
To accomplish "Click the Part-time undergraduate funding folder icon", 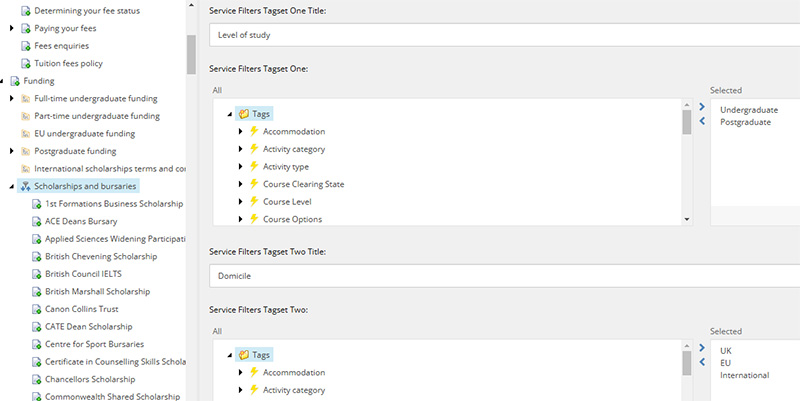I will point(26,116).
